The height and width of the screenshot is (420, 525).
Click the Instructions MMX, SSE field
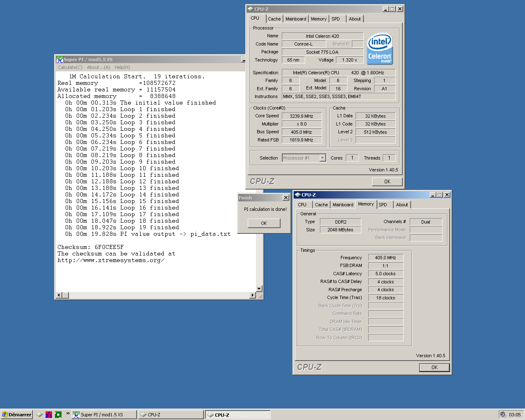339,96
